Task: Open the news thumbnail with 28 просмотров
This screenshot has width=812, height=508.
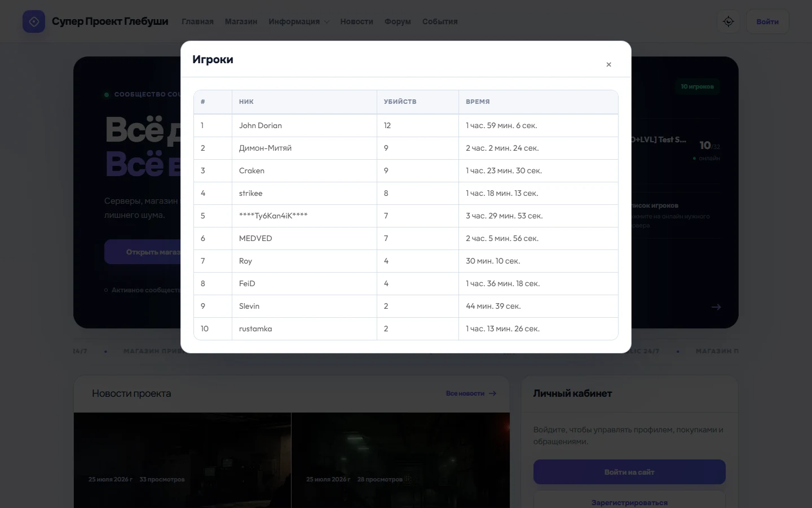Action: (x=400, y=460)
